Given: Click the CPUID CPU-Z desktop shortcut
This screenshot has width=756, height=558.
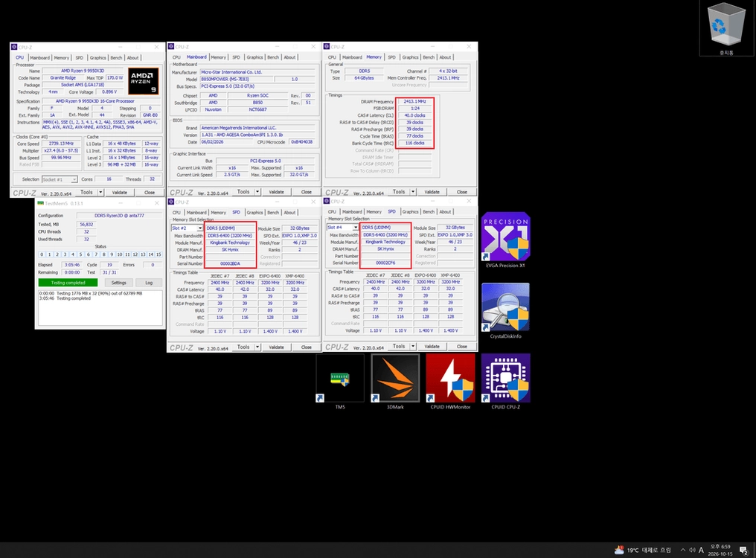Looking at the screenshot, I should click(x=505, y=382).
